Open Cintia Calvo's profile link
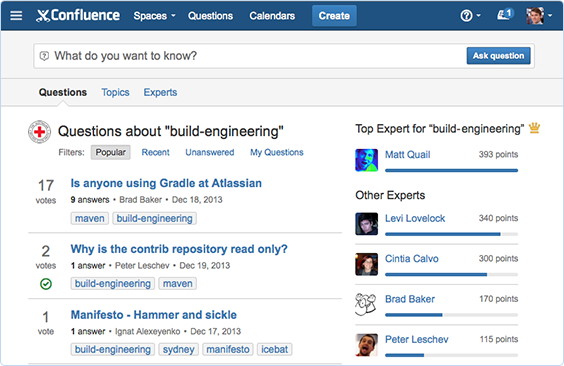This screenshot has height=366, width=564. tap(411, 259)
